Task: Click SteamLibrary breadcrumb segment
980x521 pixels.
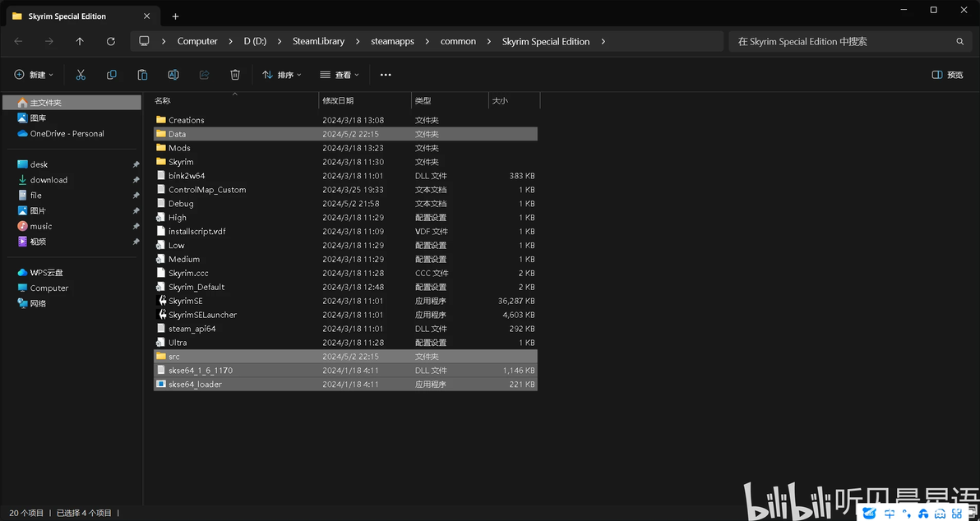Action: pos(319,42)
